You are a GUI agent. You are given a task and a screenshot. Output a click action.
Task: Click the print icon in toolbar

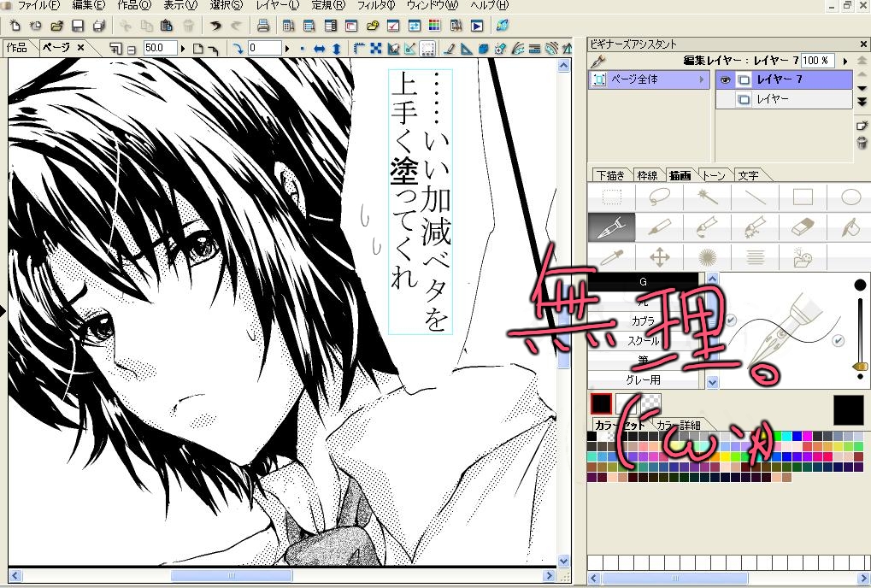[x=263, y=26]
